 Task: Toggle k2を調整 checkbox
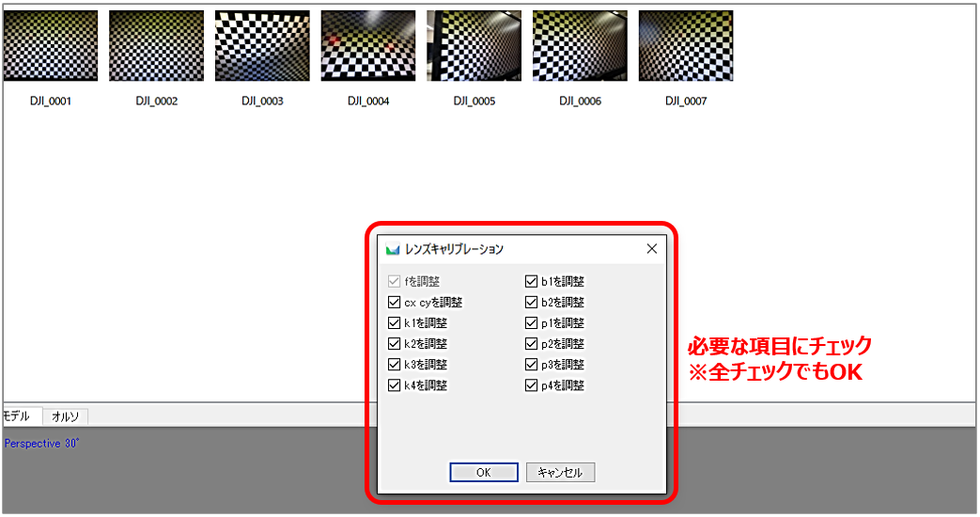point(394,344)
